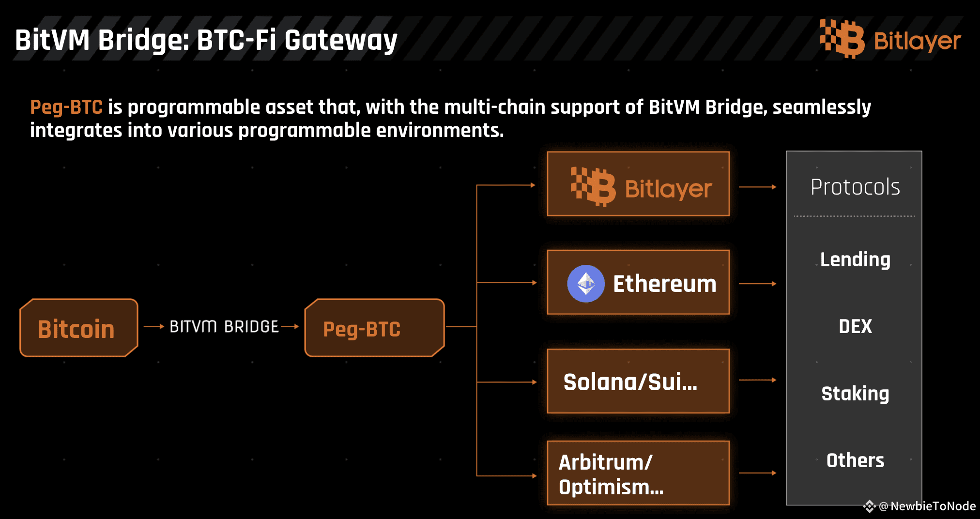980x519 pixels.
Task: Choose the Solana/Sui... chain box
Action: click(638, 381)
